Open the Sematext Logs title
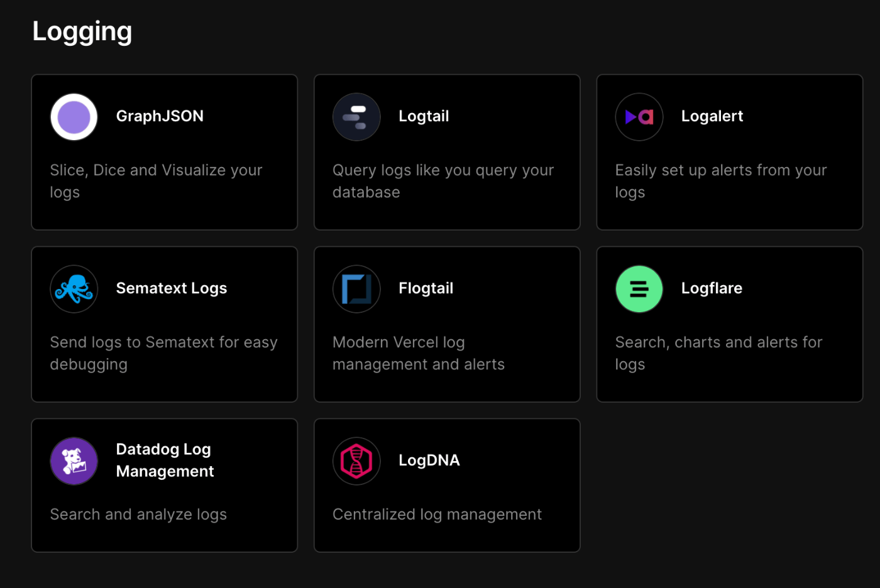The image size is (880, 588). (x=172, y=288)
